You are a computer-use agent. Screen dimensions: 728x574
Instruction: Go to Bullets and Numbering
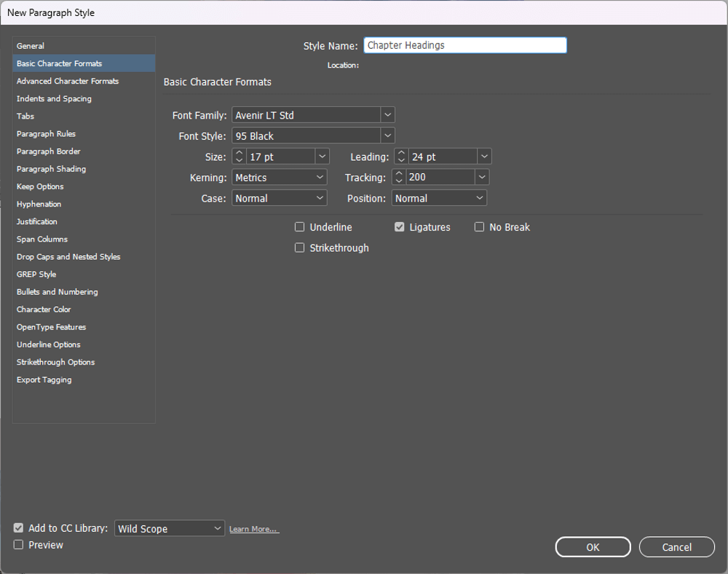coord(84,292)
